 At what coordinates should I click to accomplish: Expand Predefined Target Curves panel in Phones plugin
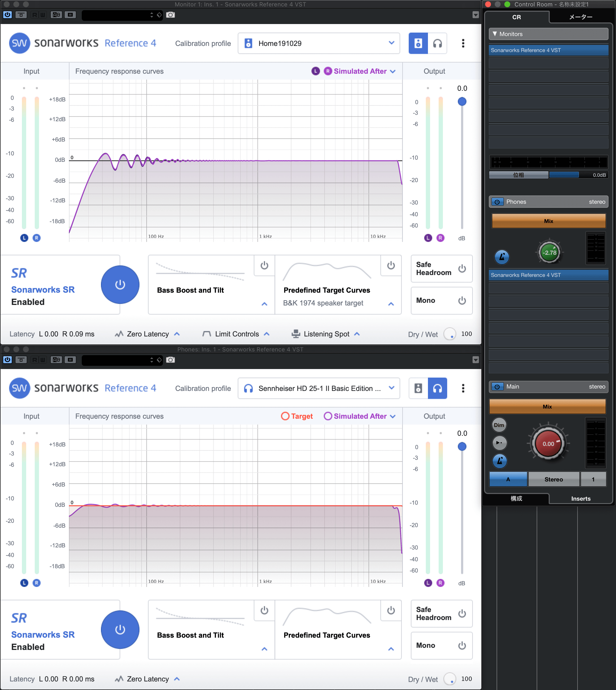point(391,649)
